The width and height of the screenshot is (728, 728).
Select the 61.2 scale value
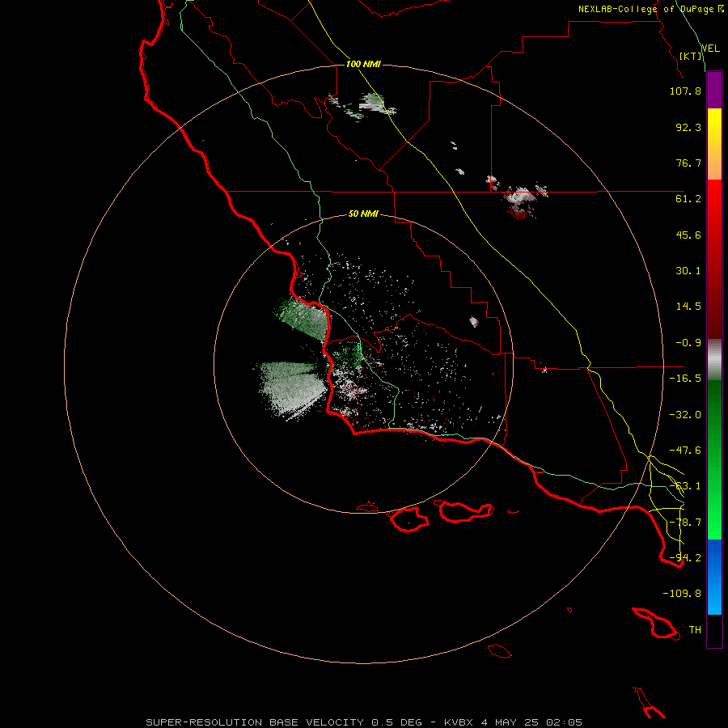pos(688,199)
